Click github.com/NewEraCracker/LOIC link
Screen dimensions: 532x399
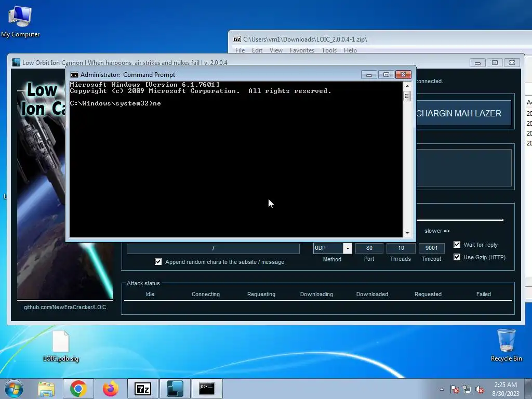65,307
